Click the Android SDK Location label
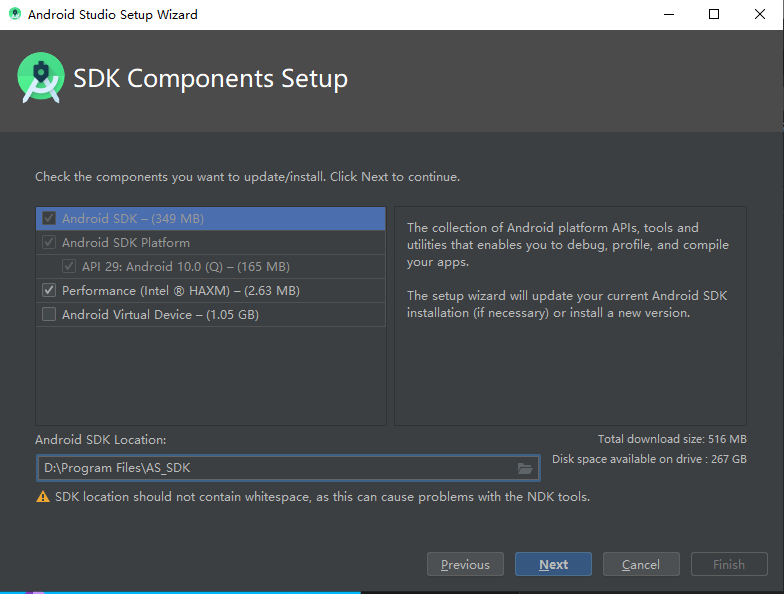784x594 pixels. tap(100, 440)
